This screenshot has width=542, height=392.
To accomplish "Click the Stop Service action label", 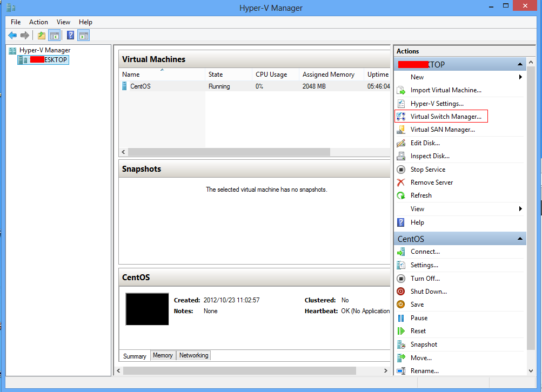I will click(x=427, y=170).
